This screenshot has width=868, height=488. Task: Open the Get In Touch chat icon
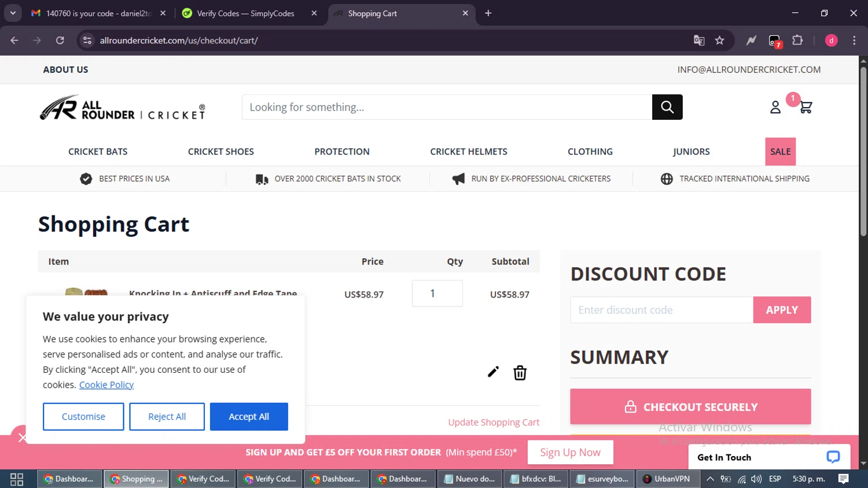coord(833,457)
